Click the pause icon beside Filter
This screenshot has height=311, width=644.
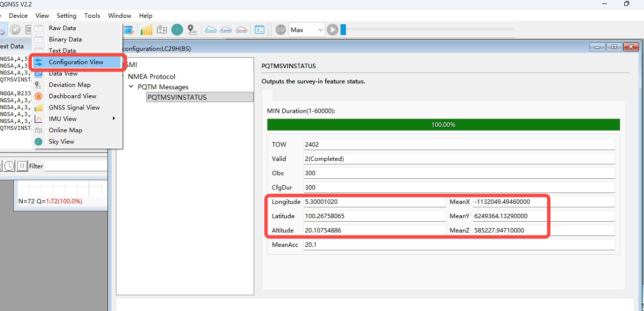[x=22, y=166]
